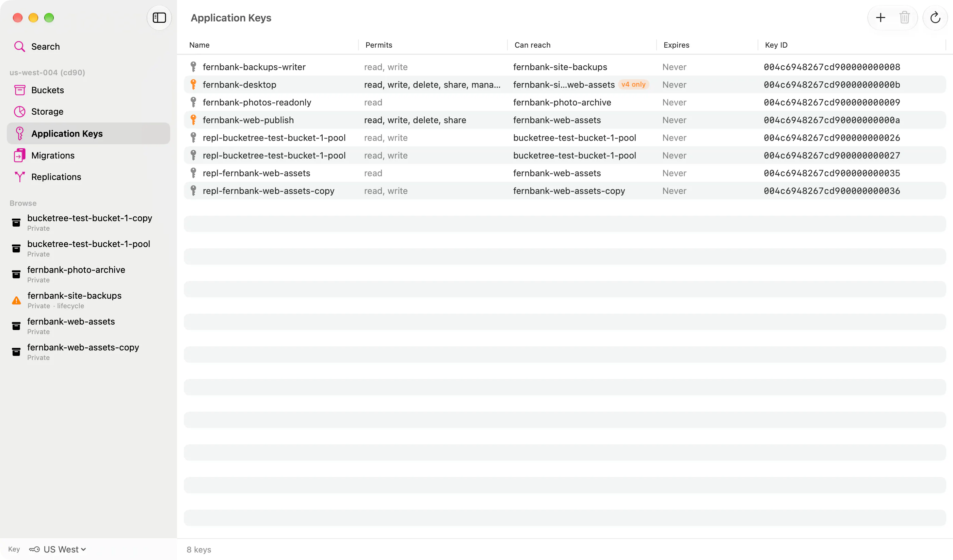The image size is (953, 560).
Task: Click key icon of fernbank-backups-writer
Action: click(193, 67)
